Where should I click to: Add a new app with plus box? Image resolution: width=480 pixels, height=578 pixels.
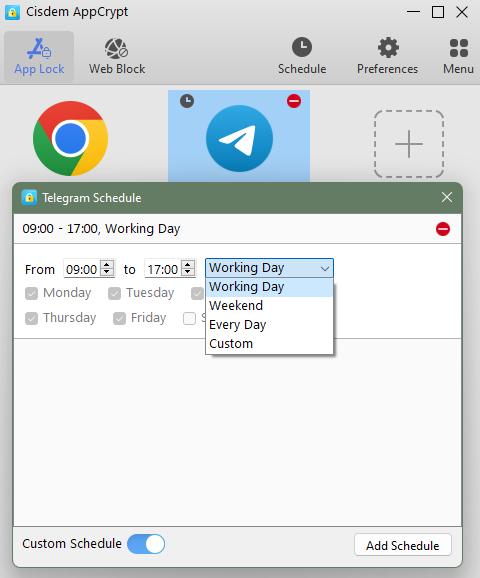(x=409, y=144)
